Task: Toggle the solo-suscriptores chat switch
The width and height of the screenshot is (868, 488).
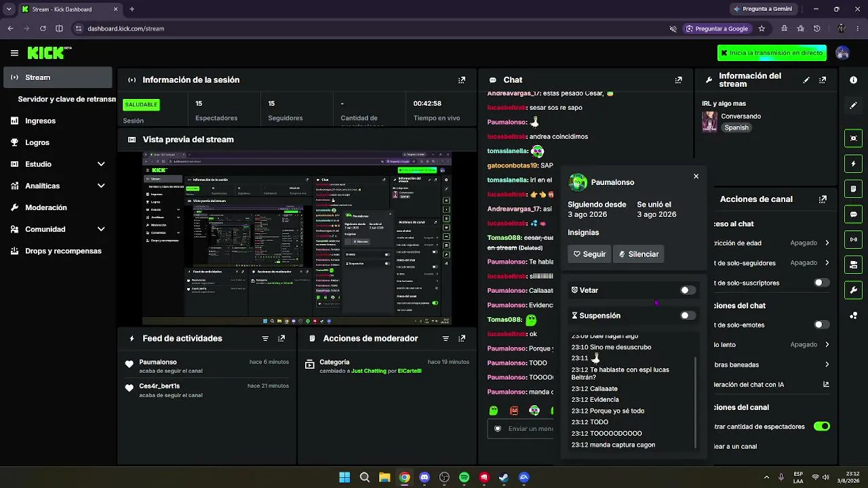Action: pyautogui.click(x=822, y=283)
